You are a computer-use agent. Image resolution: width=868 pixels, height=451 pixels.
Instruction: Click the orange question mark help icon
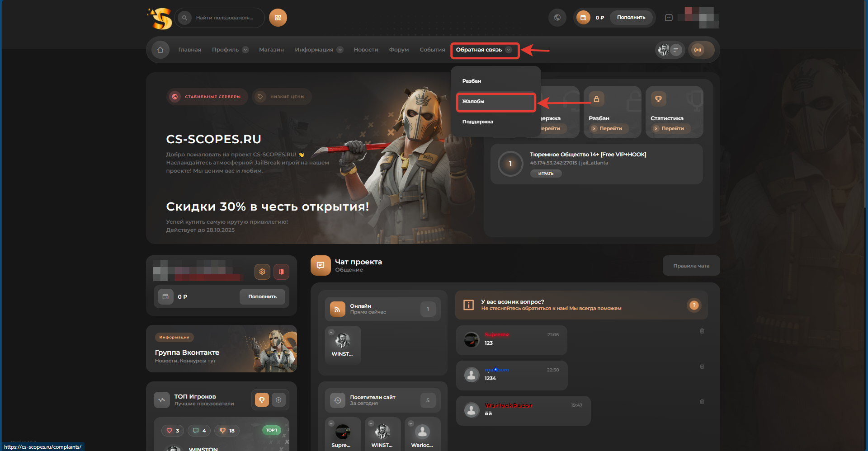click(x=694, y=305)
